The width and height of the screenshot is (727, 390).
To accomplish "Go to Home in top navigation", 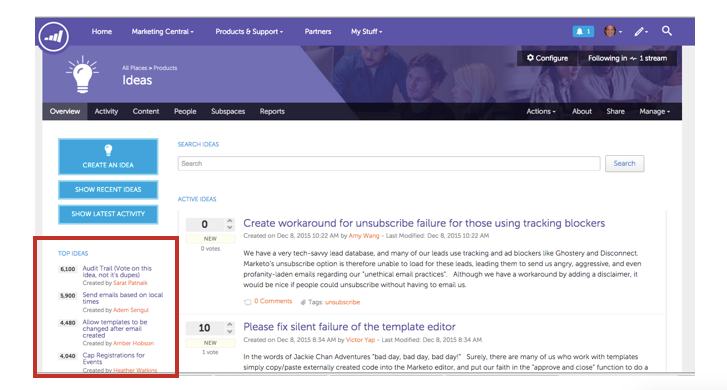I will [102, 32].
